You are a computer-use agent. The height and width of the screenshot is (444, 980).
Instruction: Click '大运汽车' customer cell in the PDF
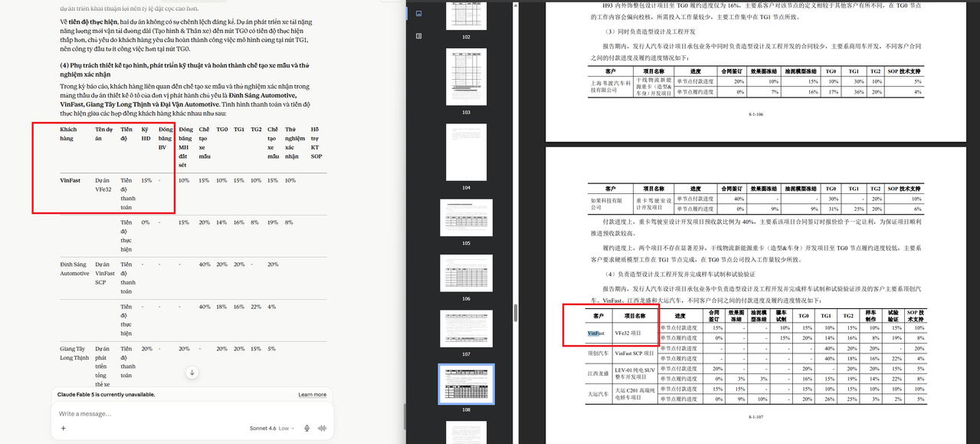coord(598,393)
